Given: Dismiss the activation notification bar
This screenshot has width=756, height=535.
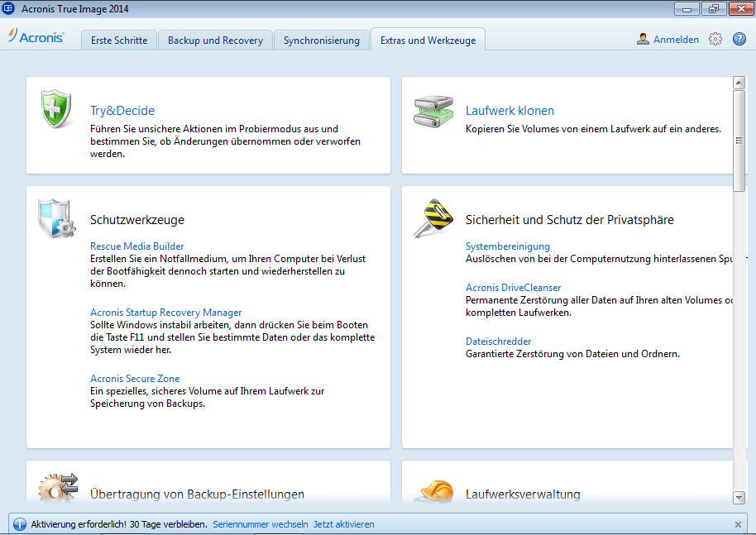Looking at the screenshot, I should 738,524.
